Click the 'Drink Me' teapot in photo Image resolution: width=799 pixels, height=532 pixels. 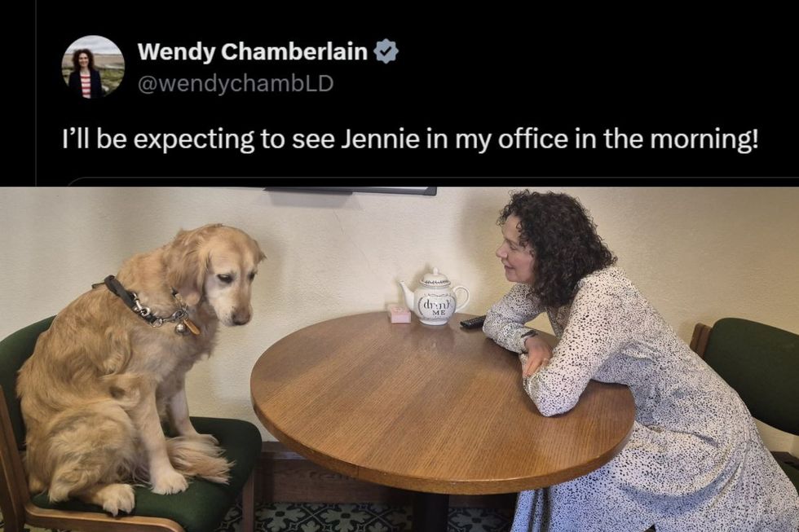[434, 298]
